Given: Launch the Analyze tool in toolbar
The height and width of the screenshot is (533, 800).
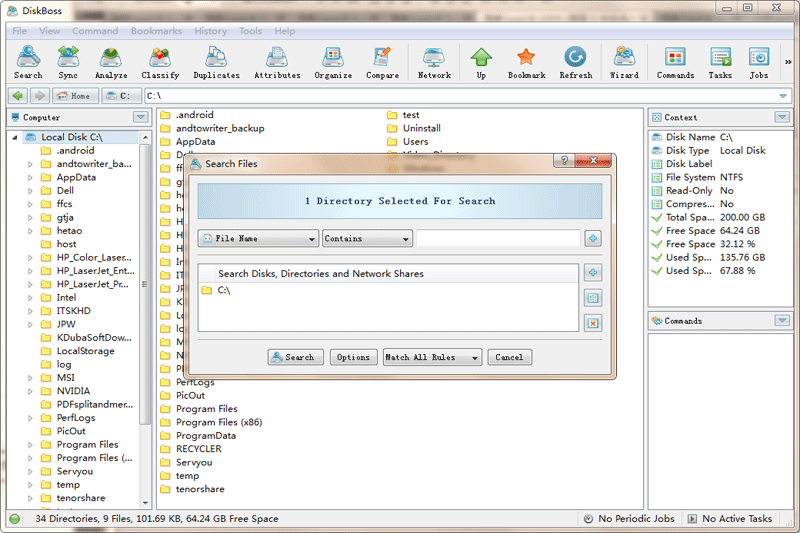Looking at the screenshot, I should [x=111, y=62].
